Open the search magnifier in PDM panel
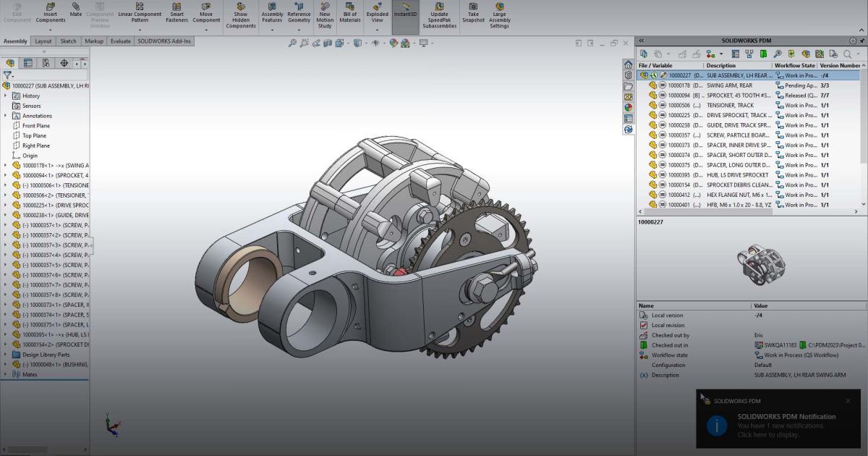This screenshot has height=456, width=868. 846,54
